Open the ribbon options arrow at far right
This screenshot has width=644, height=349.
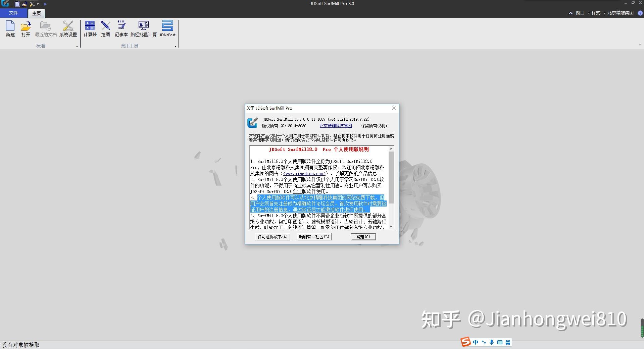tap(640, 45)
